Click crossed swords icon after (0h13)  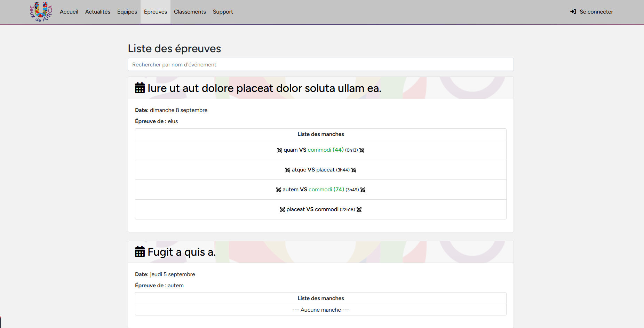[x=362, y=150]
